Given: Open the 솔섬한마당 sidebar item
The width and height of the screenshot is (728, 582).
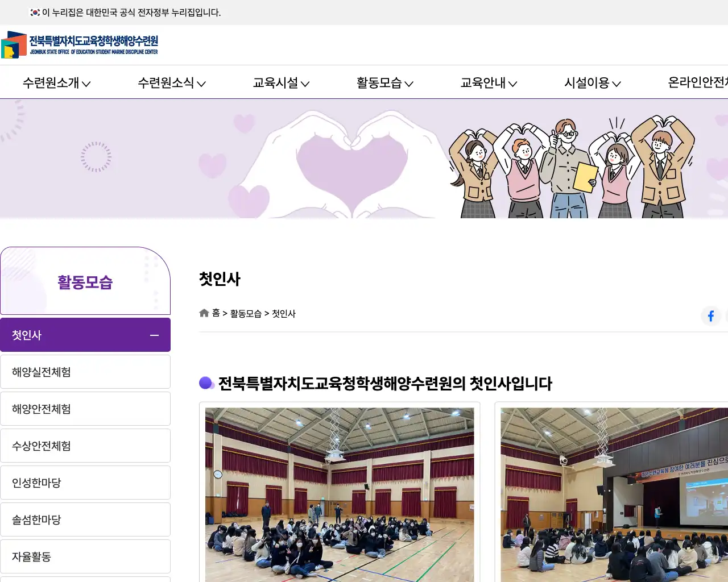Looking at the screenshot, I should (x=85, y=519).
